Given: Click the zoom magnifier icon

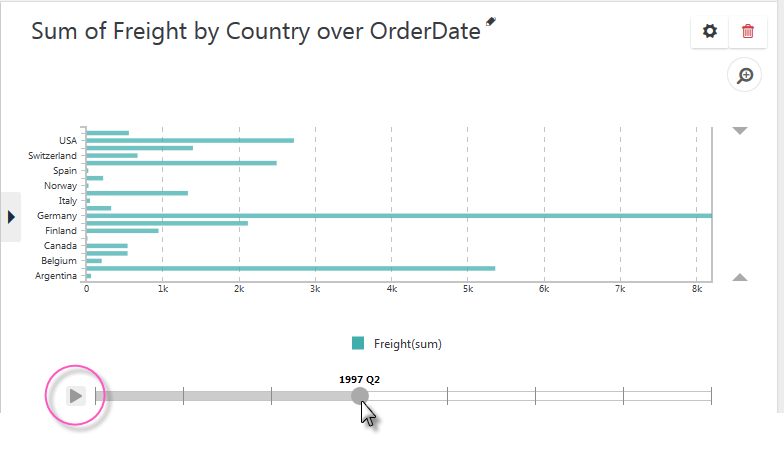Looking at the screenshot, I should pyautogui.click(x=744, y=76).
